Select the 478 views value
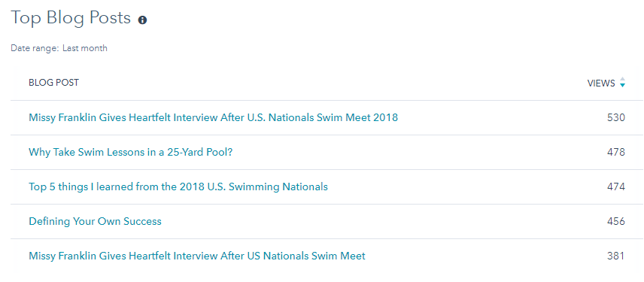Image resolution: width=644 pixels, height=282 pixels. click(615, 153)
